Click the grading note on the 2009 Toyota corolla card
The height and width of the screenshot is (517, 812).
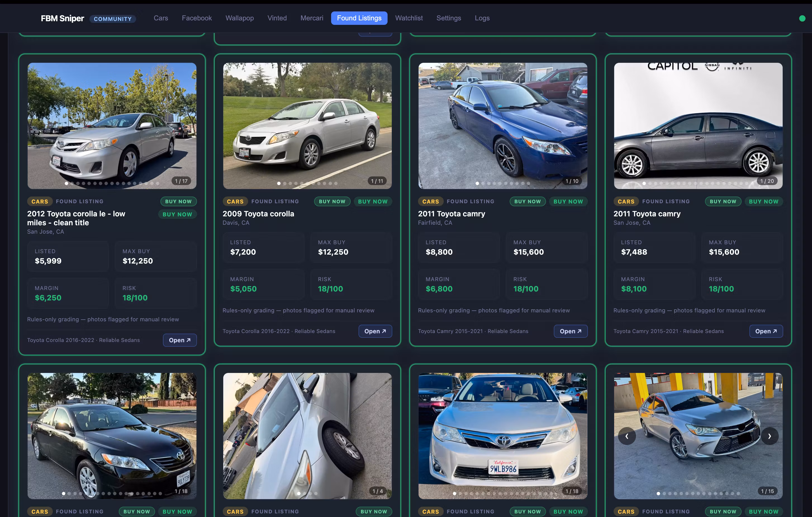298,310
